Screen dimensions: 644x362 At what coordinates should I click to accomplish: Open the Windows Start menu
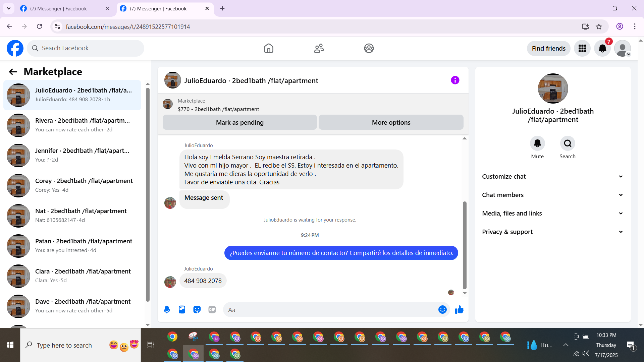point(10,345)
